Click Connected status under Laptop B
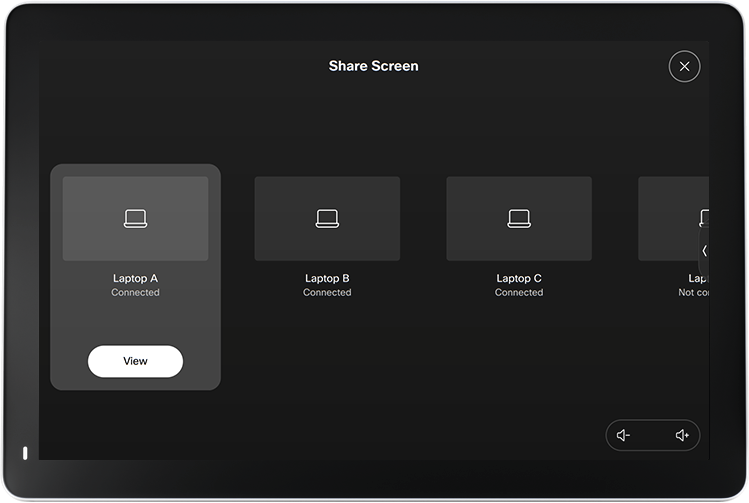The height and width of the screenshot is (503, 749). (327, 293)
